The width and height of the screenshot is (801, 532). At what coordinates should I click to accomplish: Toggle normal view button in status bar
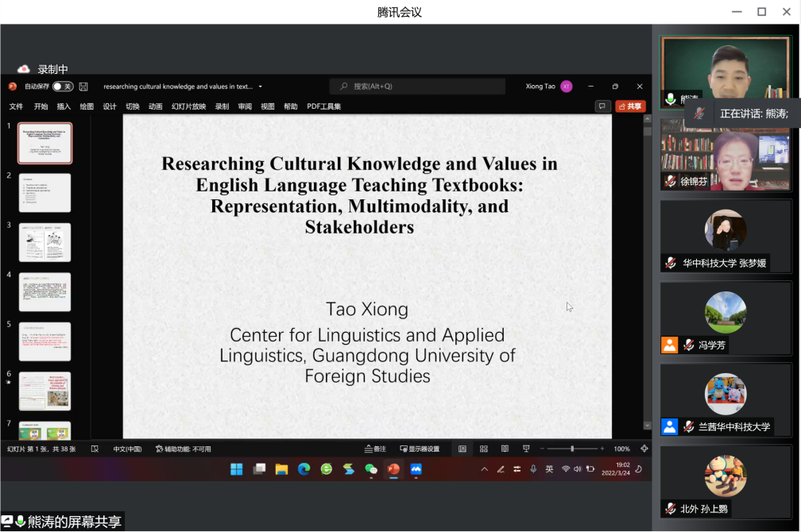click(x=462, y=449)
